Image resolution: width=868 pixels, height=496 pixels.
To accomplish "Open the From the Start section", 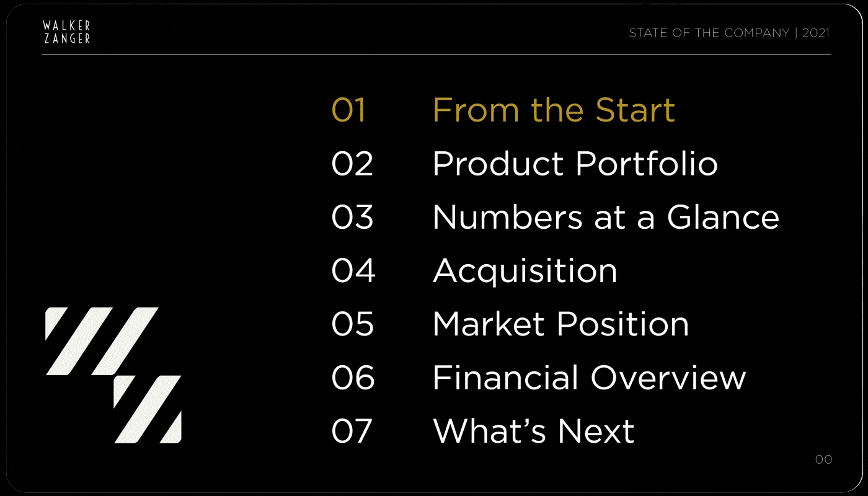I will coord(554,110).
